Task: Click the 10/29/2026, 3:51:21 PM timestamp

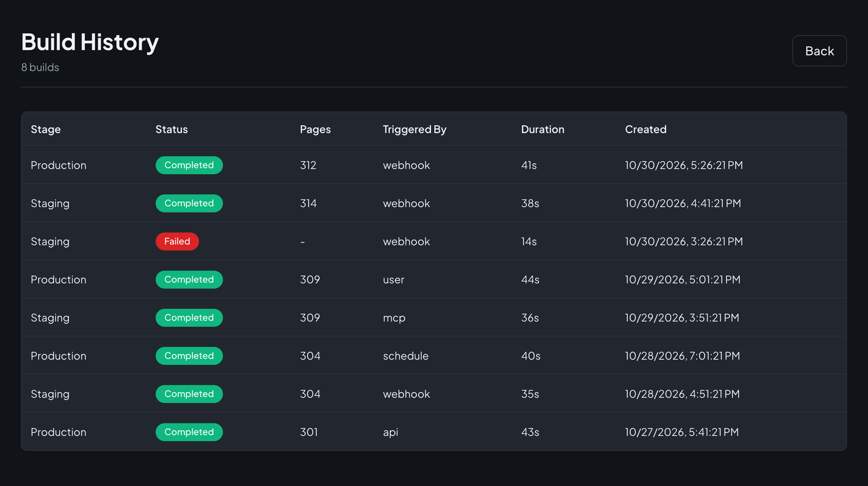Action: coord(682,317)
